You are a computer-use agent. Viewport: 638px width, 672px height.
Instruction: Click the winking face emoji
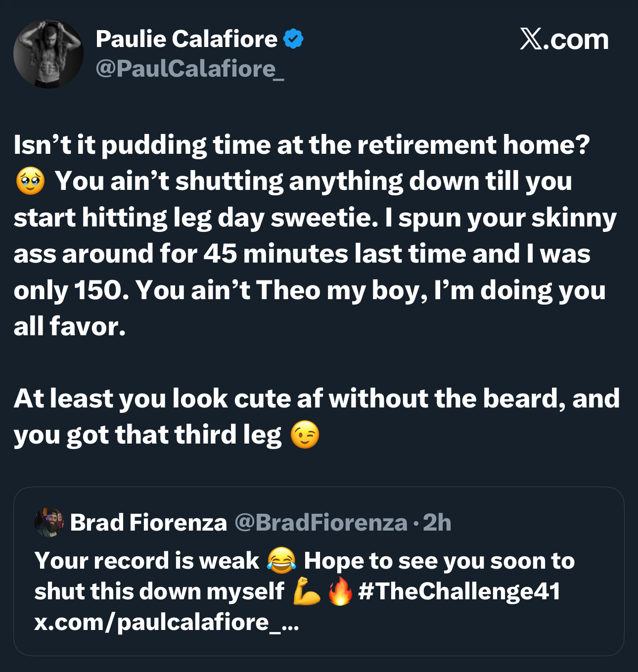pyautogui.click(x=305, y=435)
